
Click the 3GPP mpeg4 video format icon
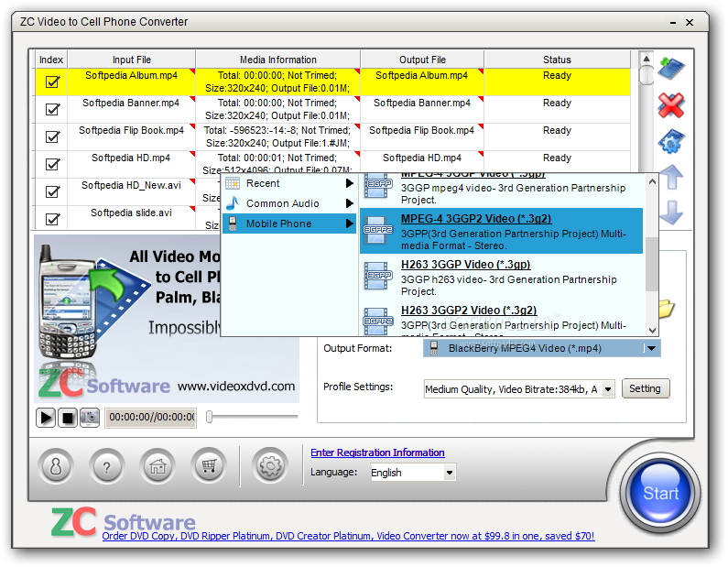point(377,185)
